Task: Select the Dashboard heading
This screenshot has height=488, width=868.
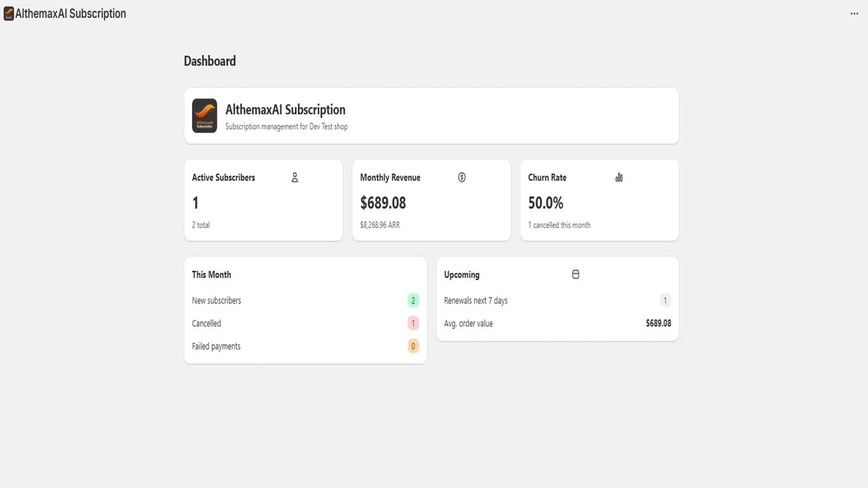Action: 210,61
